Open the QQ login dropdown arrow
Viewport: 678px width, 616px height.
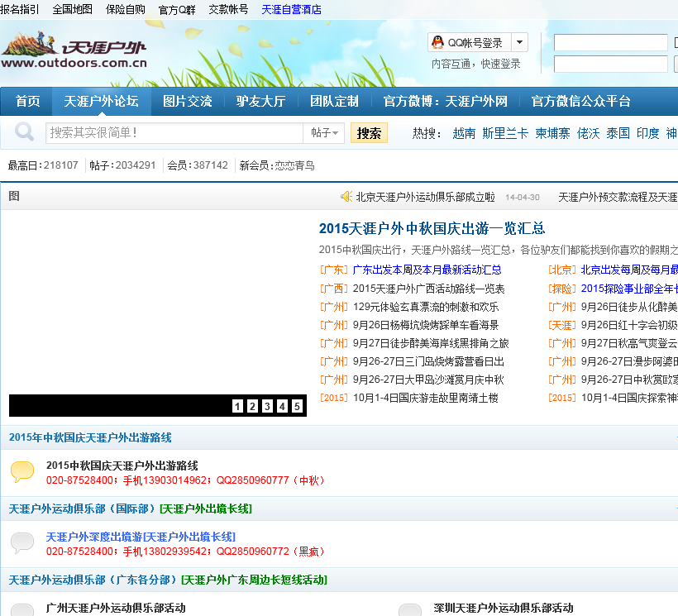520,42
